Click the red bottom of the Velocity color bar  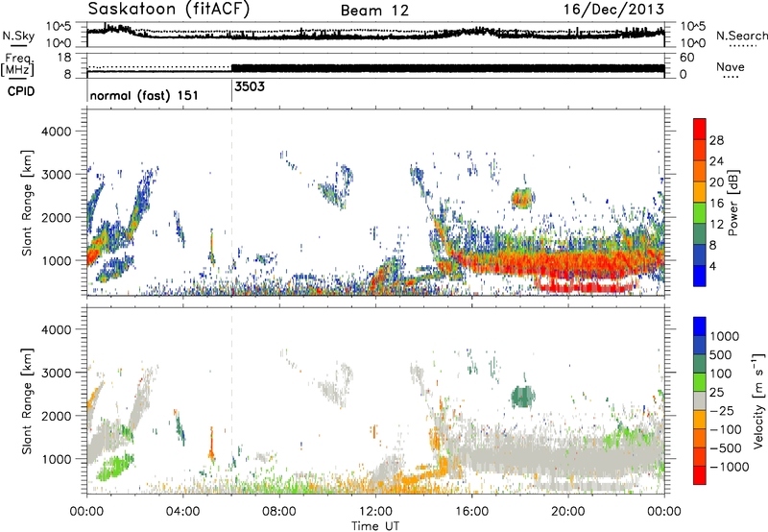700,475
